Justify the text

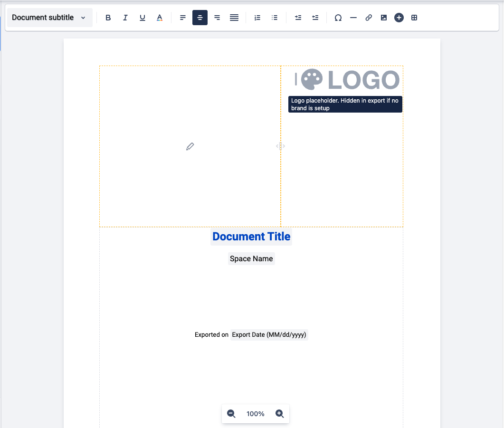point(234,18)
